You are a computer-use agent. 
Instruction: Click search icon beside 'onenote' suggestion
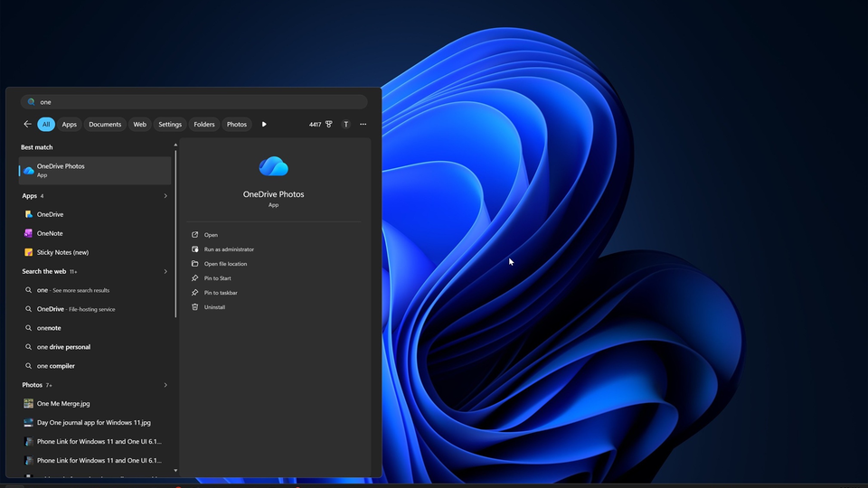[28, 327]
